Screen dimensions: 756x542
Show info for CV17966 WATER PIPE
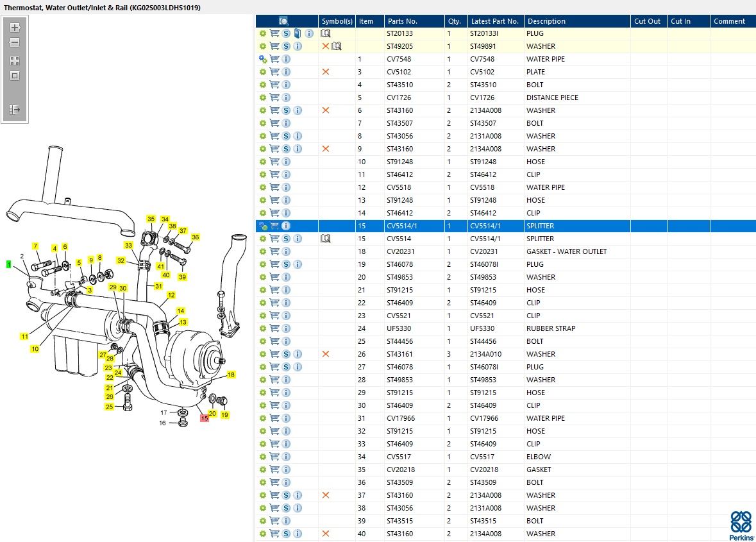coord(286,418)
